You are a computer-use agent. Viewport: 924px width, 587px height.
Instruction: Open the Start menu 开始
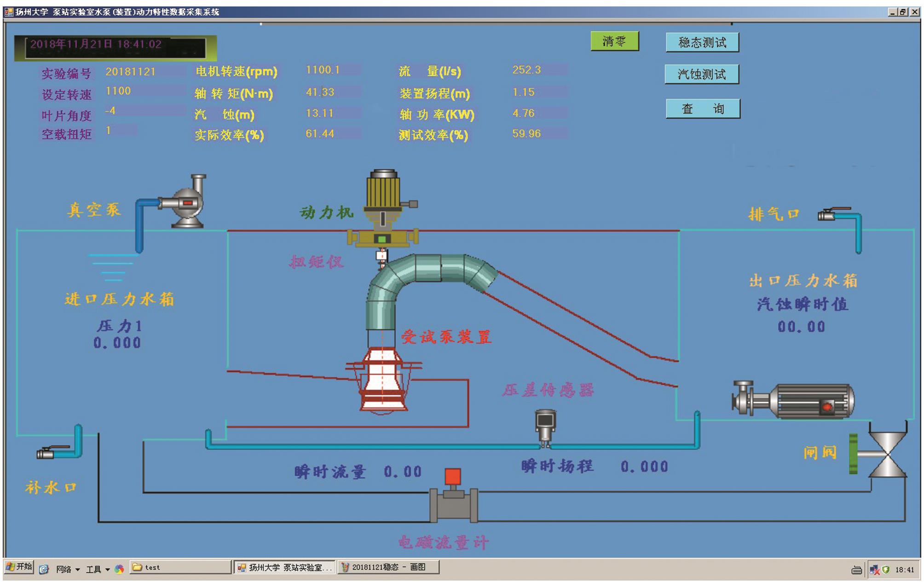click(x=19, y=567)
